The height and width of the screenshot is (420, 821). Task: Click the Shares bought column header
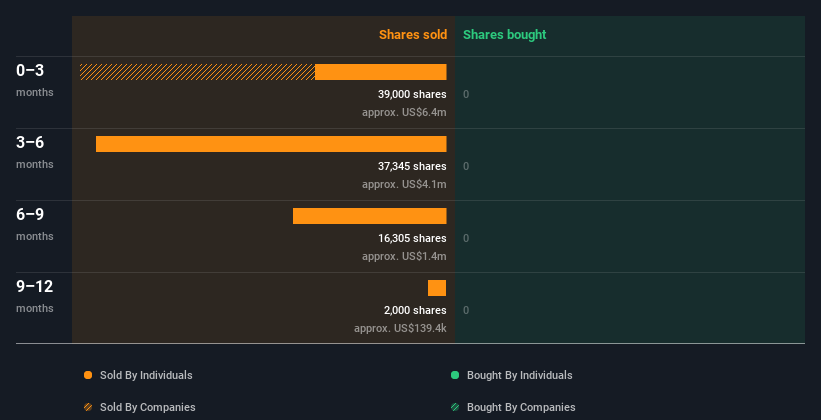[504, 35]
